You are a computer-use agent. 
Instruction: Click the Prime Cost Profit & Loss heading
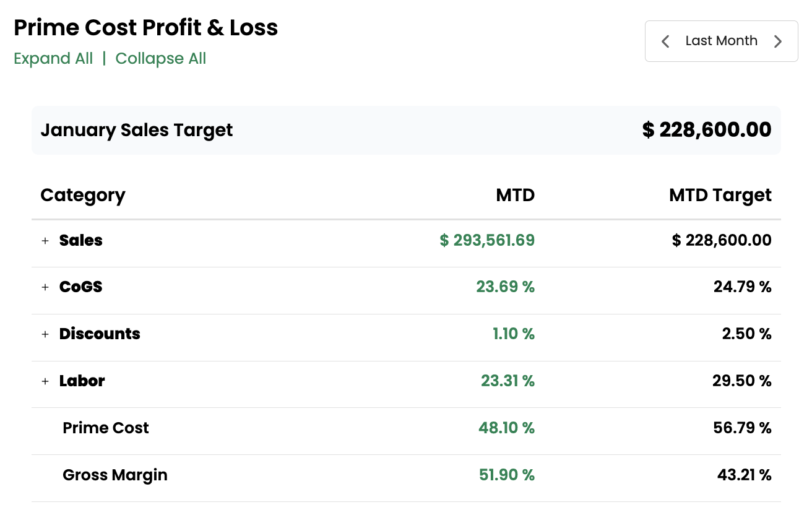click(146, 28)
